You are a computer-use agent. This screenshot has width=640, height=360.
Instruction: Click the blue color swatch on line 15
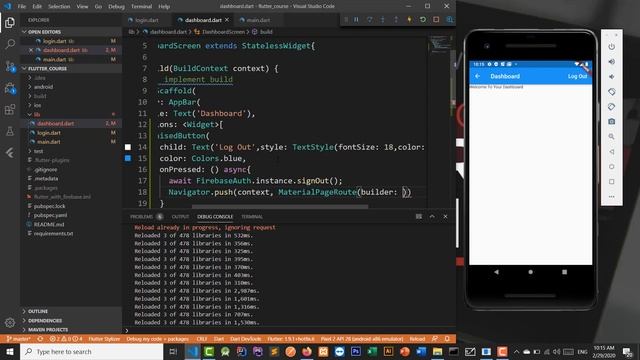128,158
